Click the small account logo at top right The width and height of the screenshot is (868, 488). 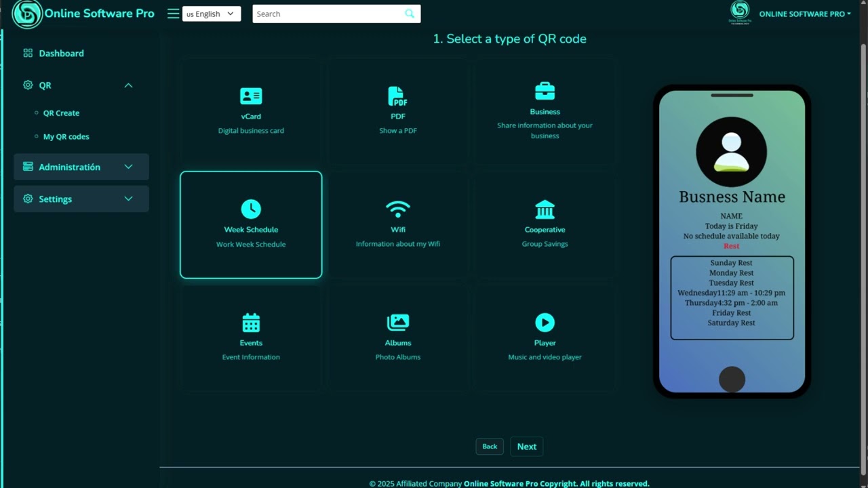tap(740, 13)
